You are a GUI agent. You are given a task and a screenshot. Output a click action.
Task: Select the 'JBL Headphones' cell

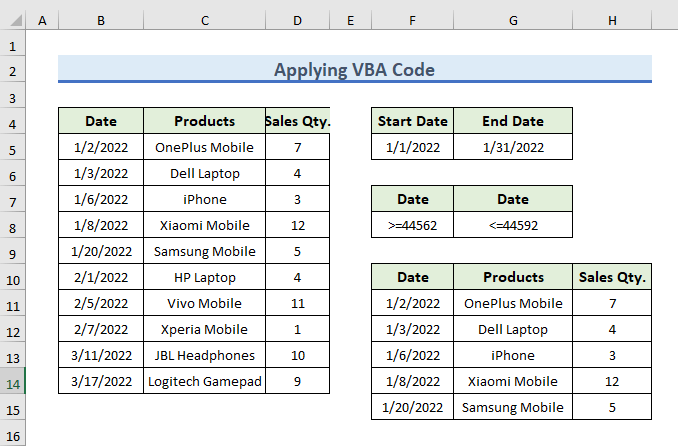pos(204,355)
